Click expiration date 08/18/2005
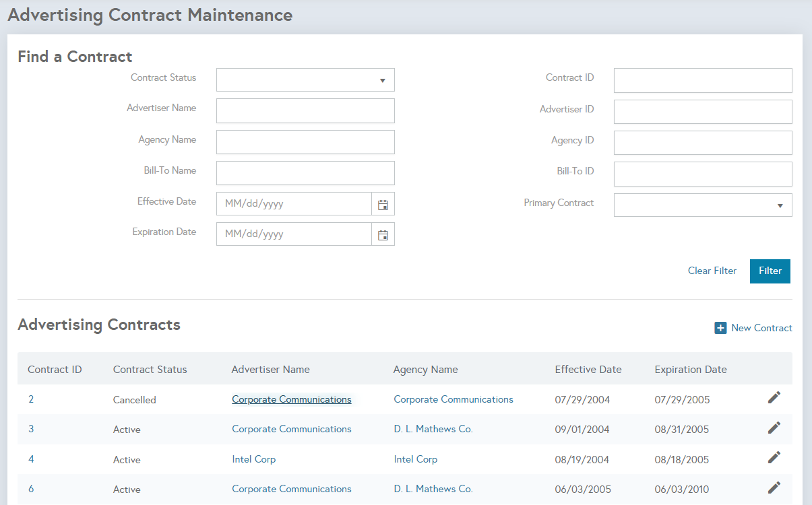The width and height of the screenshot is (812, 505). coord(682,460)
